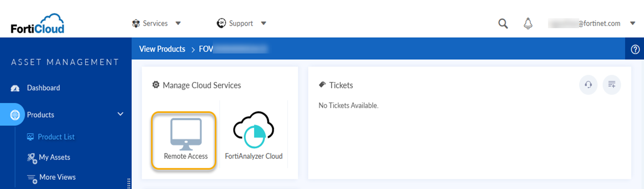
Task: Click the Asset Management sidebar title
Action: (65, 62)
